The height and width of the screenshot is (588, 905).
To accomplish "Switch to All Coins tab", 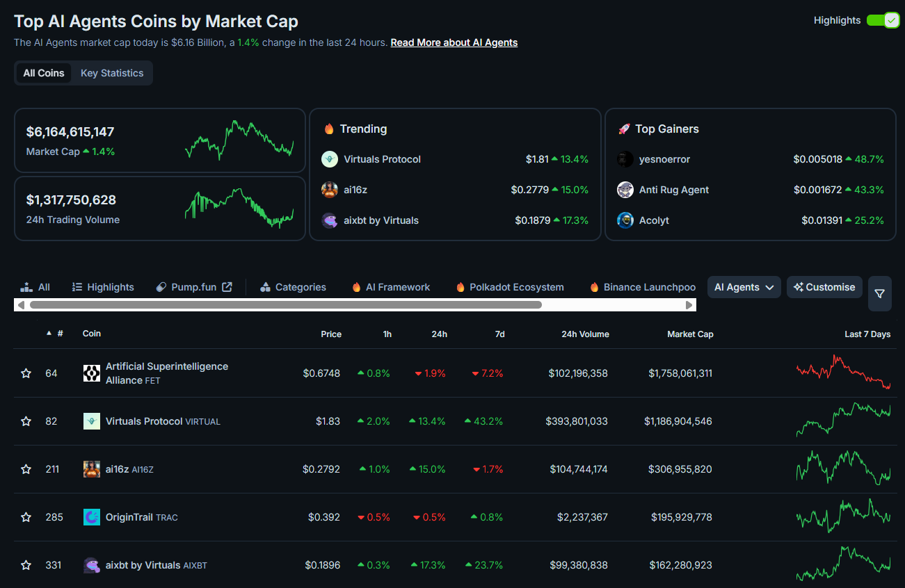I will pyautogui.click(x=44, y=73).
